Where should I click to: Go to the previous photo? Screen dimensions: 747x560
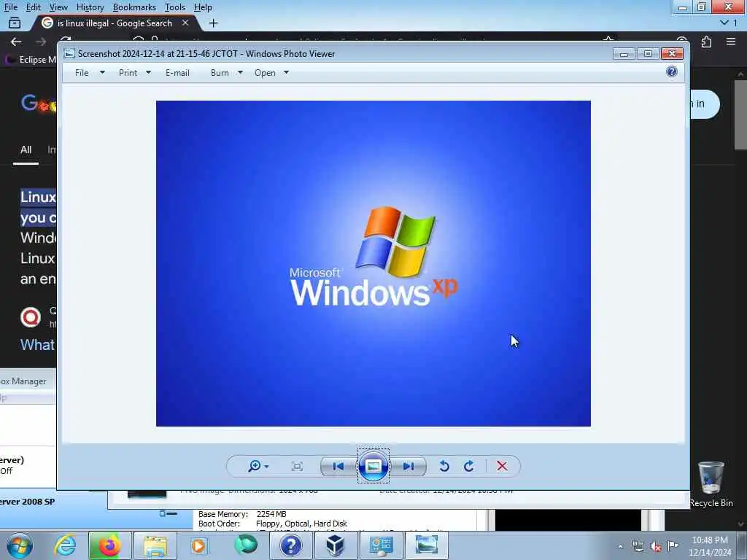(x=338, y=466)
